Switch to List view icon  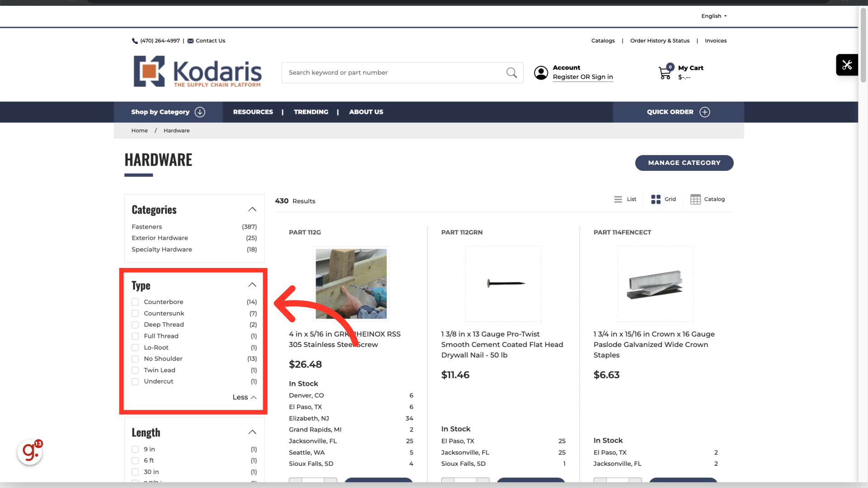point(618,199)
